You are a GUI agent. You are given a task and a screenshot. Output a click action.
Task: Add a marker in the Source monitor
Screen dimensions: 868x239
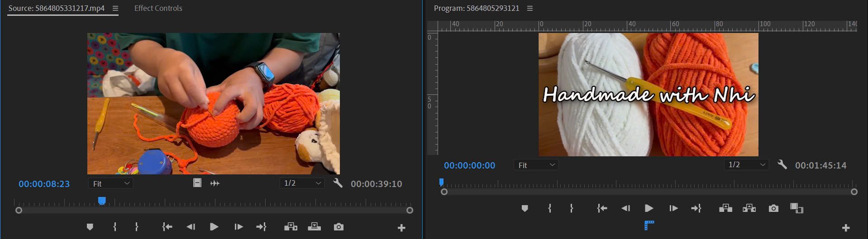(90, 227)
